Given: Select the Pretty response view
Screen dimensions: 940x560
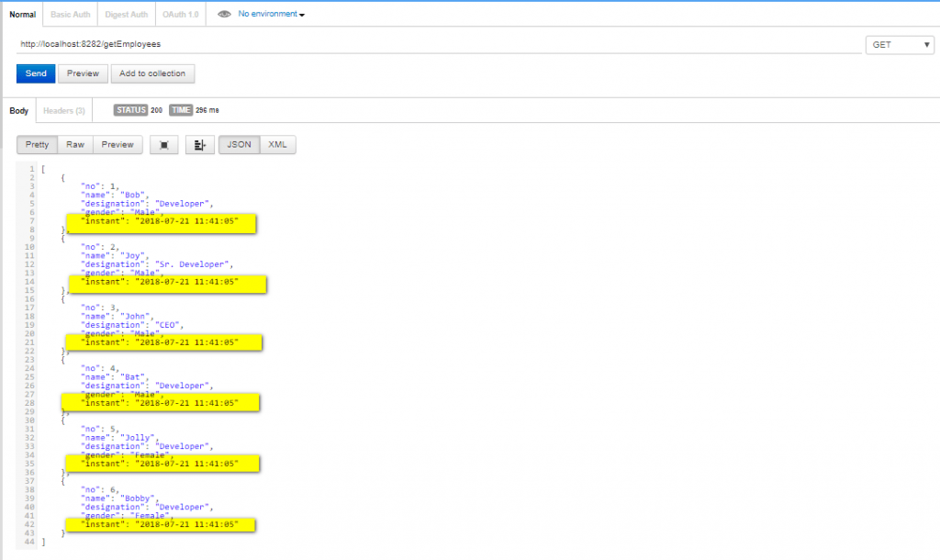Looking at the screenshot, I should 37,144.
